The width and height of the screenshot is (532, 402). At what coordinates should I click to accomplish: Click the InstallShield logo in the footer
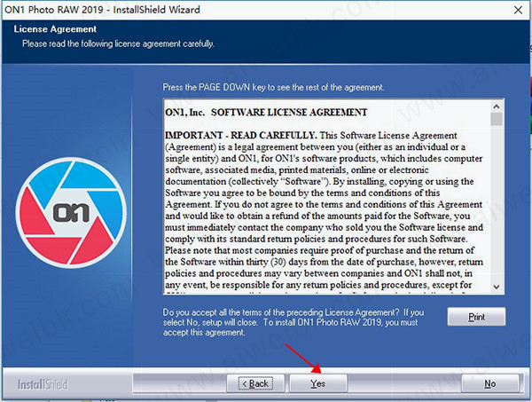click(42, 384)
